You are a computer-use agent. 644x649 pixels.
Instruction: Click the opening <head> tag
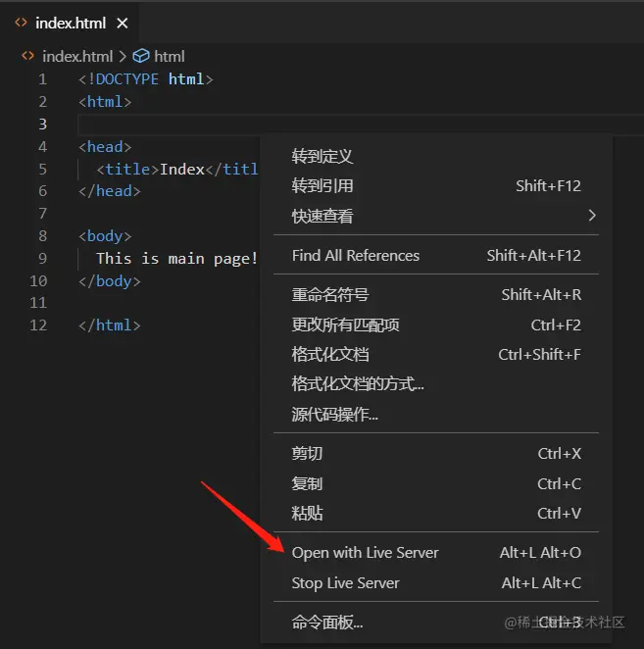pyautogui.click(x=105, y=146)
